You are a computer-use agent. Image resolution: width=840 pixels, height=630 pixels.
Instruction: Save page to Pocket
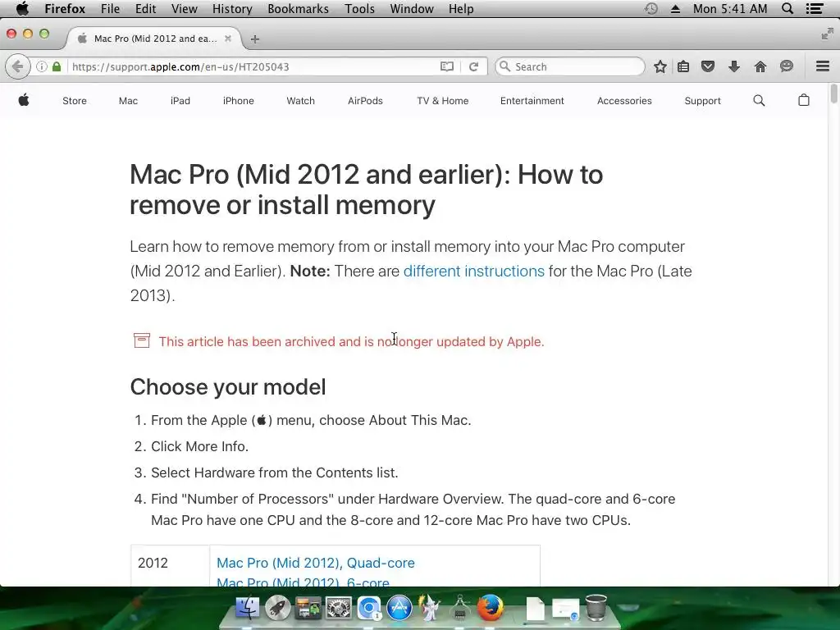pyautogui.click(x=708, y=66)
